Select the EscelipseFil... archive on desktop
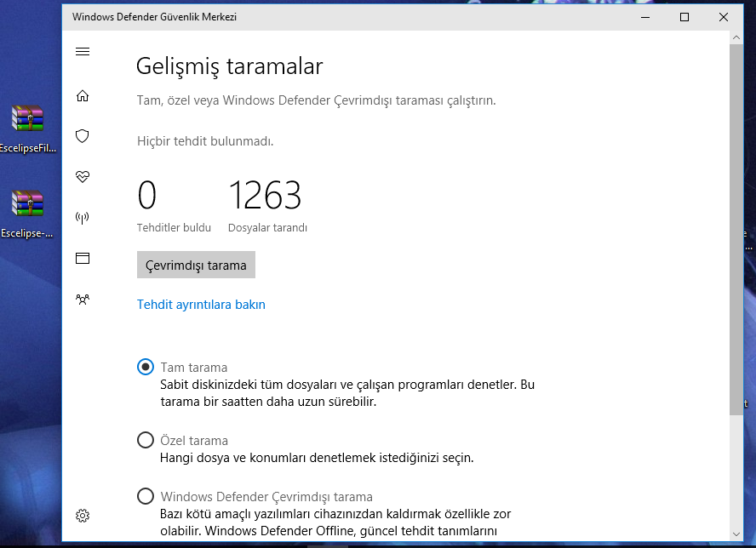This screenshot has width=756, height=548. tap(28, 128)
